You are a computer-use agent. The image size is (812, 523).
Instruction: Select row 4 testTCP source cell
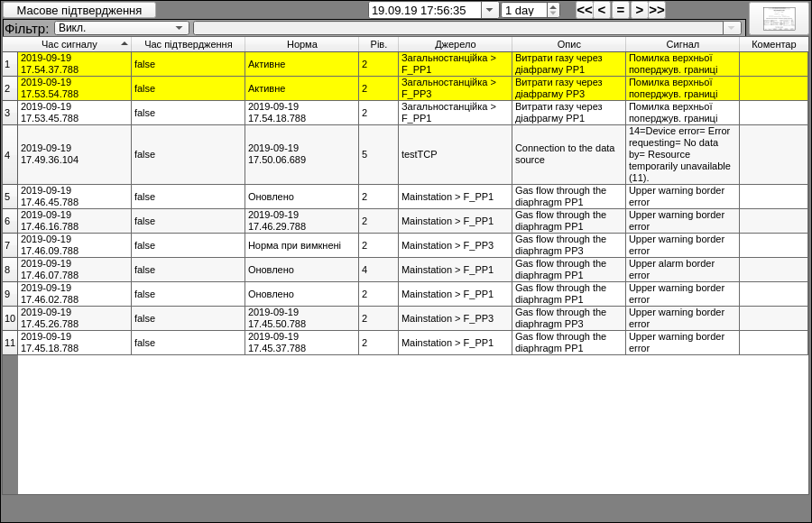pos(455,154)
